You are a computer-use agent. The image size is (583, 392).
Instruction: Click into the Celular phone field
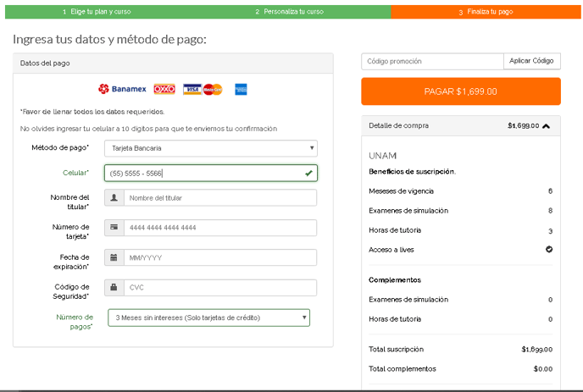pos(211,174)
